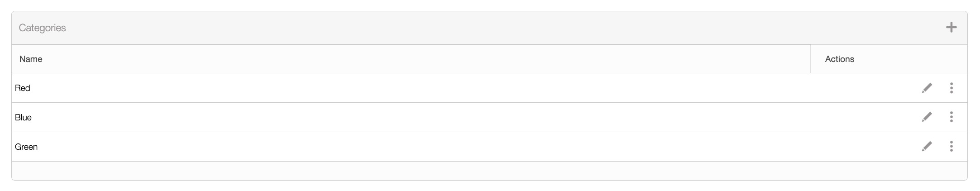Select the Green category name

(x=26, y=147)
